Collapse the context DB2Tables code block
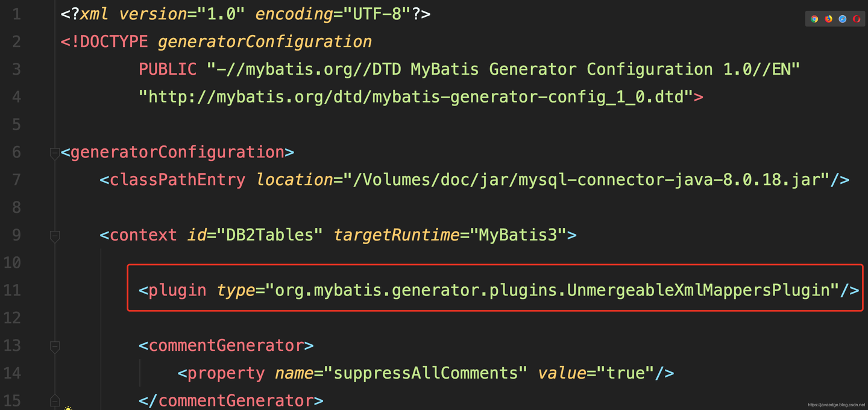 (x=55, y=235)
